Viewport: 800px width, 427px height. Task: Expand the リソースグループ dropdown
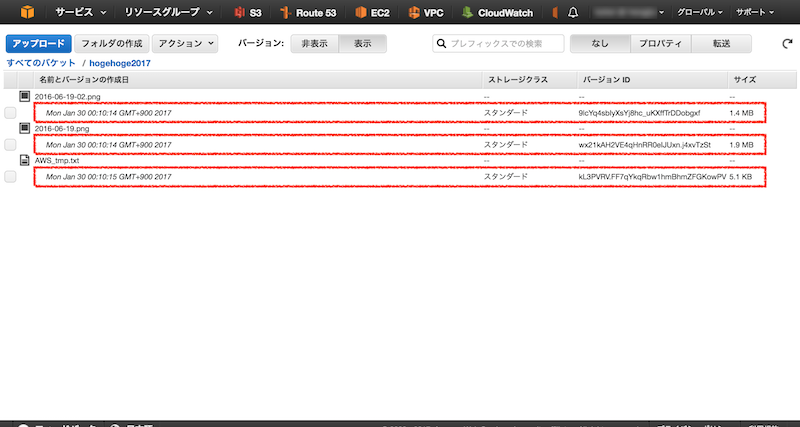click(167, 13)
